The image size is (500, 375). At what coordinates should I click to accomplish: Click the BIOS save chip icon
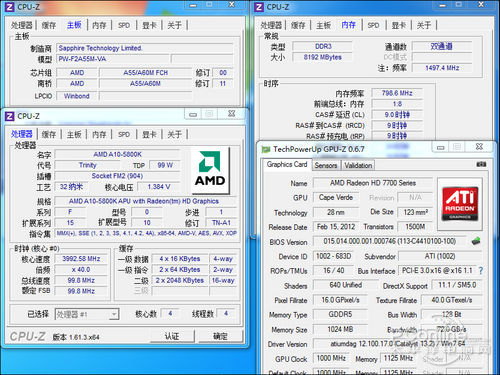[476, 241]
